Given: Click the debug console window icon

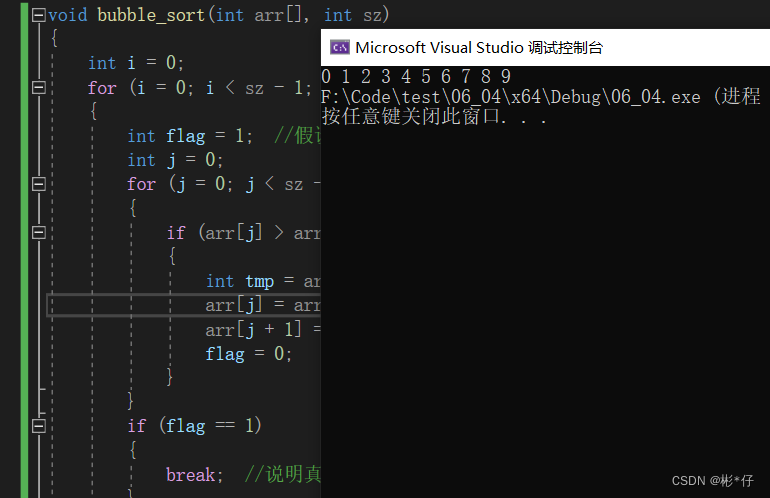Looking at the screenshot, I should [340, 47].
